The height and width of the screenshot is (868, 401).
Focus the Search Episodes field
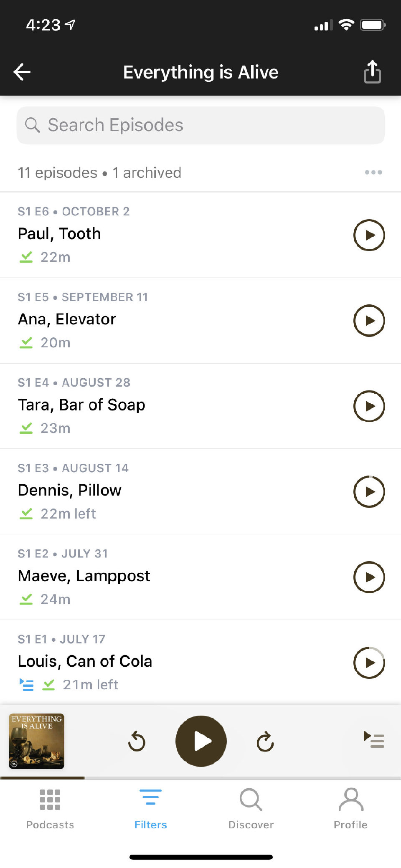click(x=200, y=125)
